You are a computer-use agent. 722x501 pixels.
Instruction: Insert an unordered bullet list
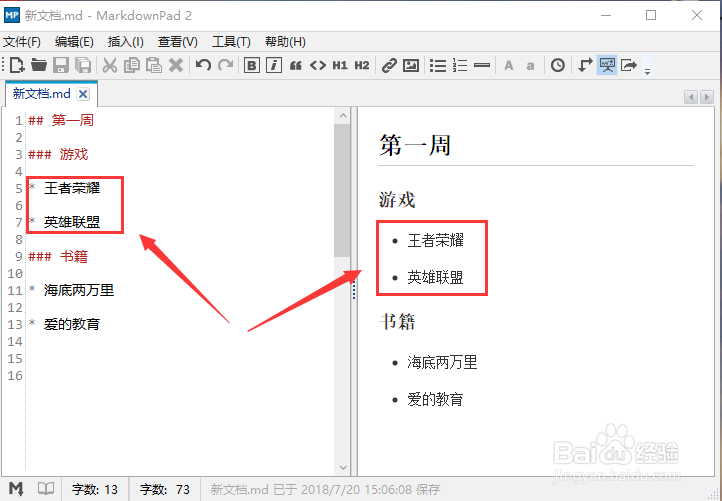point(438,65)
